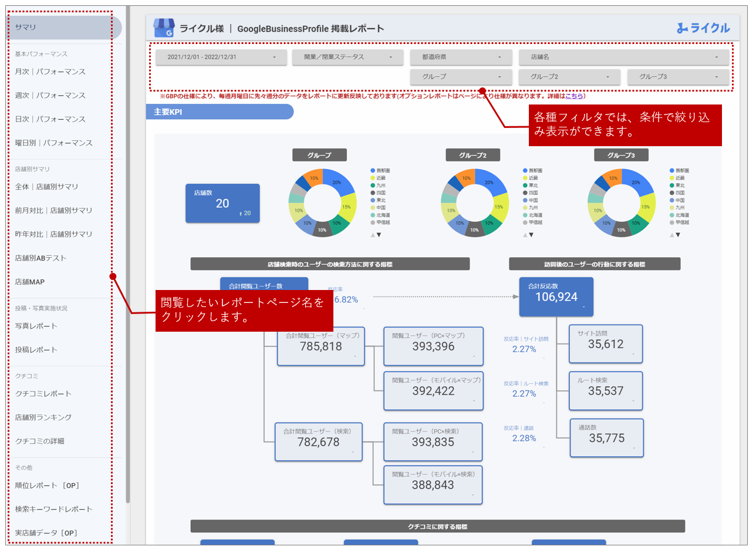Click next-page arrow under グループ2 chart legend

[531, 235]
